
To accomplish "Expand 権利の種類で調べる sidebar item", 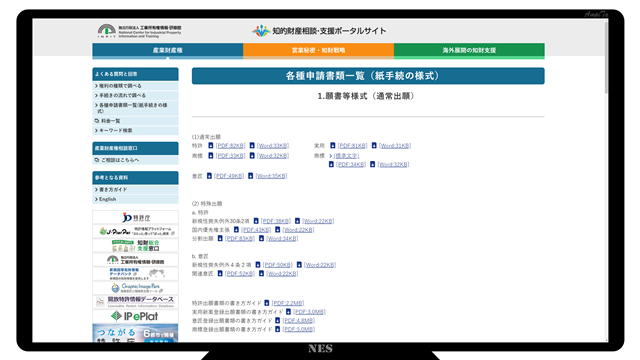I will (136, 86).
